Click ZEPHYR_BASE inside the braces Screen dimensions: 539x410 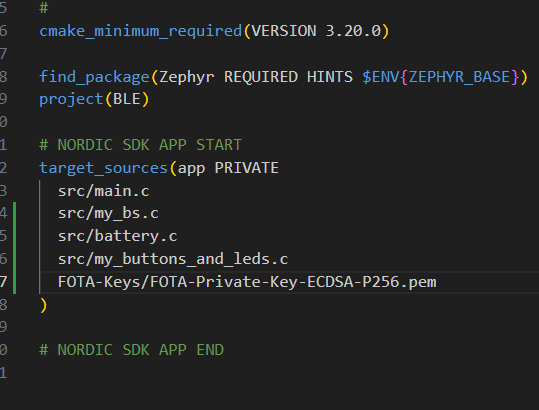click(x=459, y=77)
